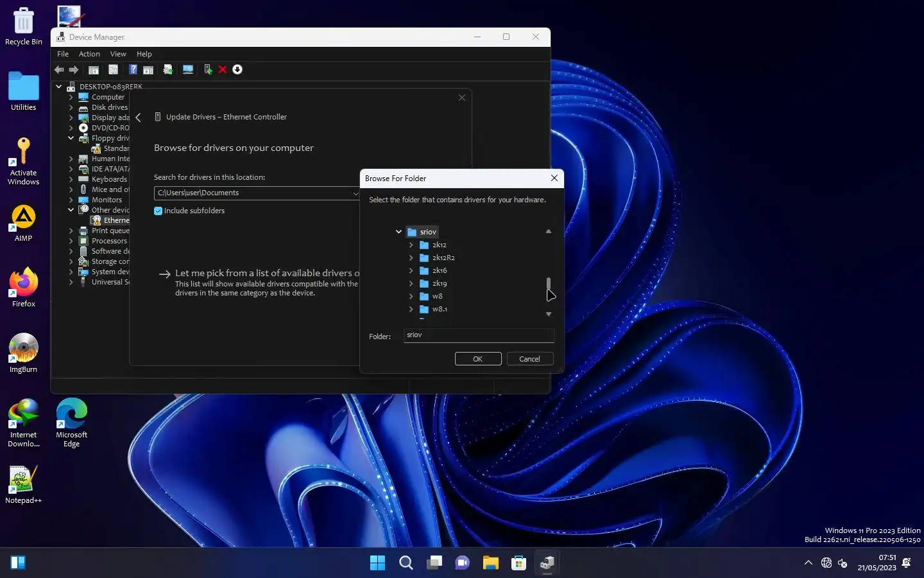Click the Scan for hardware changes monitor icon
The image size is (924, 578).
(188, 69)
